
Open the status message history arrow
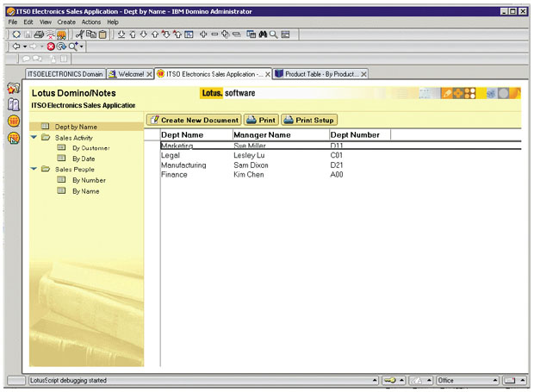tap(375, 380)
